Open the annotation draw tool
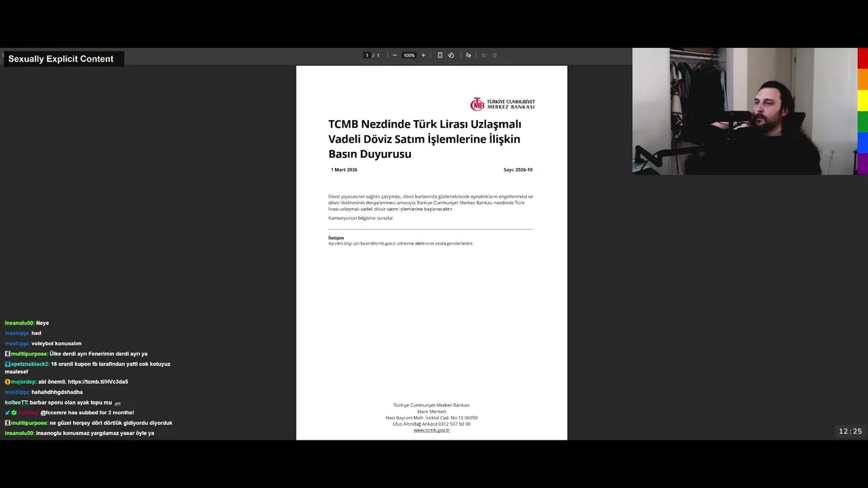868x488 pixels. tap(468, 56)
